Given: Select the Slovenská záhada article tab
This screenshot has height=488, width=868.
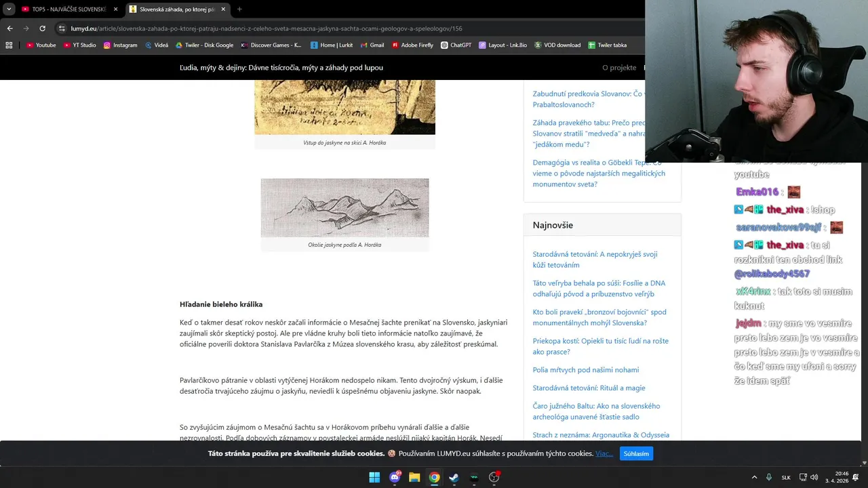Looking at the screenshot, I should click(178, 9).
